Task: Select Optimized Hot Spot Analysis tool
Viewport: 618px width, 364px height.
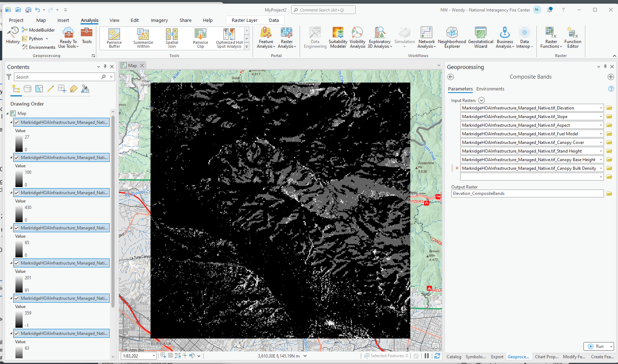Action: coord(229,38)
